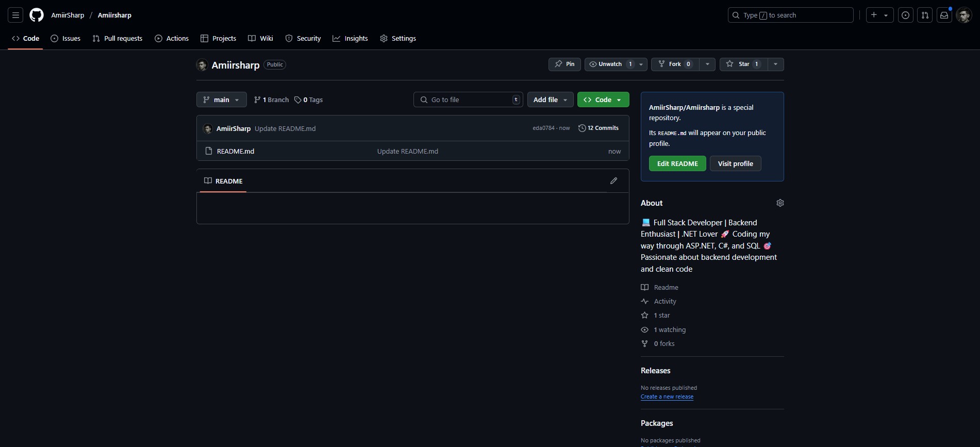Open the Actions tab
The width and height of the screenshot is (980, 447).
(172, 39)
